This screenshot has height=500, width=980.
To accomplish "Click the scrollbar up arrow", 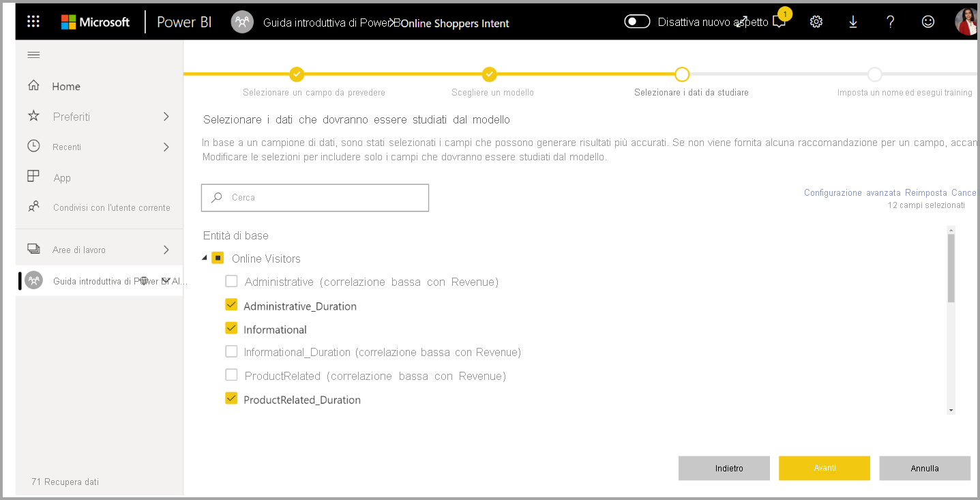I will tap(951, 230).
